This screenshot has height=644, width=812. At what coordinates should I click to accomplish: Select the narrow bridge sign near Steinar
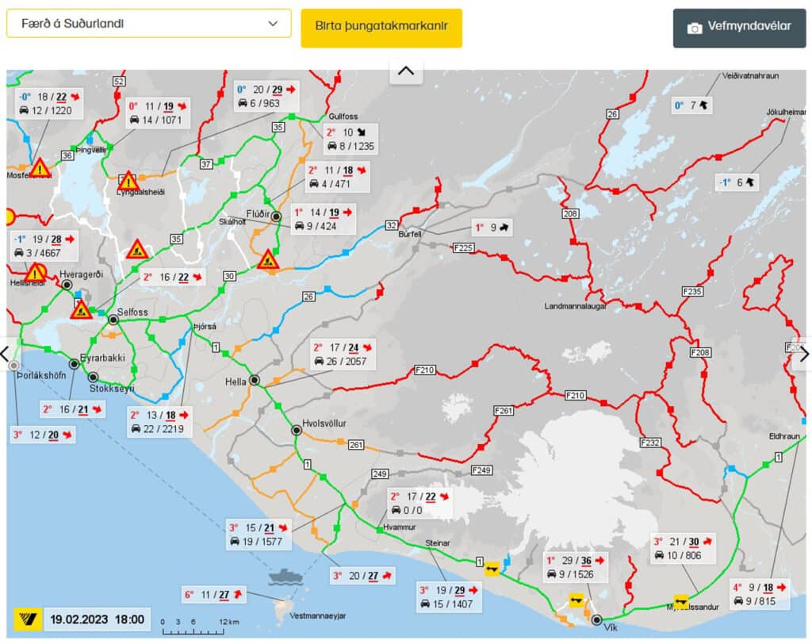point(492,568)
